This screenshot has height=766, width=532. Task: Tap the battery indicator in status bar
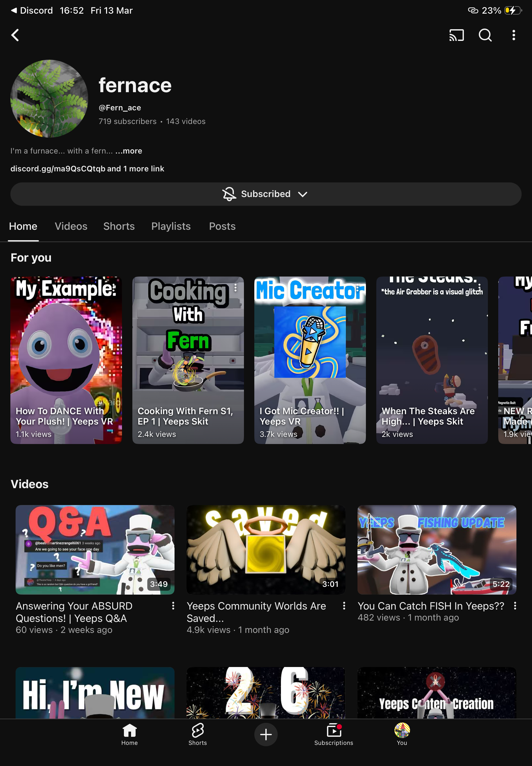513,10
